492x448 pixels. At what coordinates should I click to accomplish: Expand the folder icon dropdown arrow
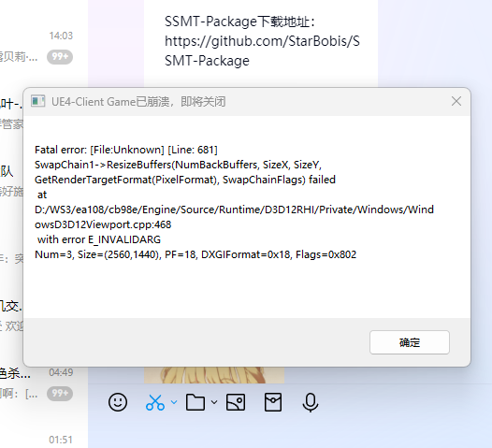click(x=214, y=402)
